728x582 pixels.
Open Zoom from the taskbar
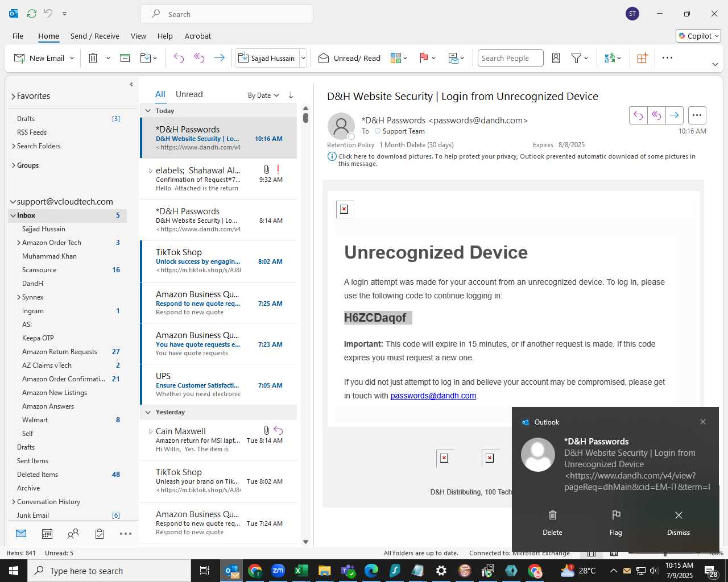[278, 571]
